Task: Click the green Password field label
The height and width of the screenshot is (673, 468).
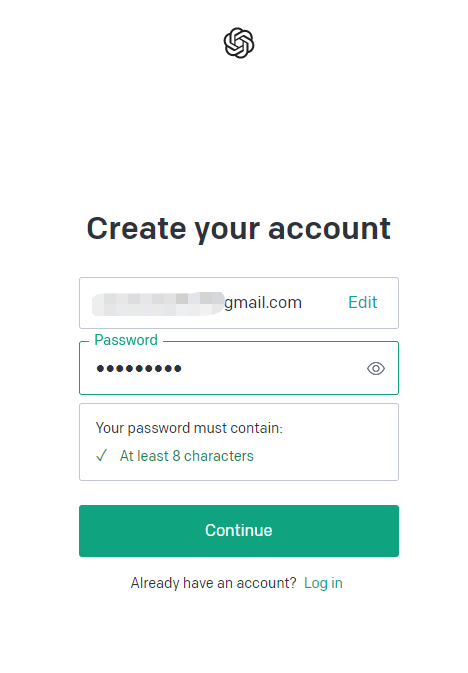Action: click(x=126, y=340)
